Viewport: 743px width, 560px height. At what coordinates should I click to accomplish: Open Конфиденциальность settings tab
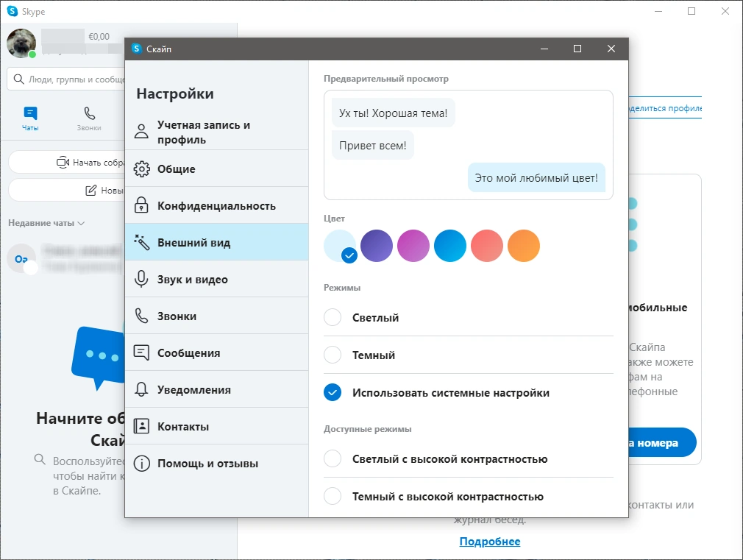(216, 205)
